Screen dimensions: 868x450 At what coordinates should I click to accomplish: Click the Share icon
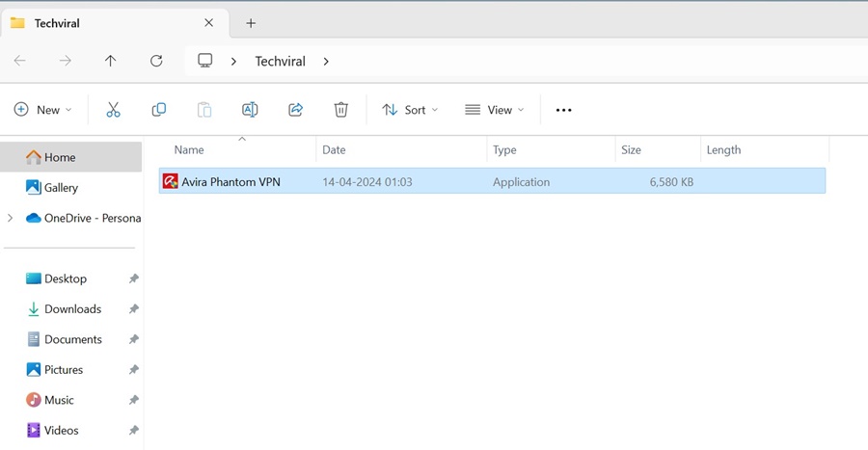coord(296,110)
